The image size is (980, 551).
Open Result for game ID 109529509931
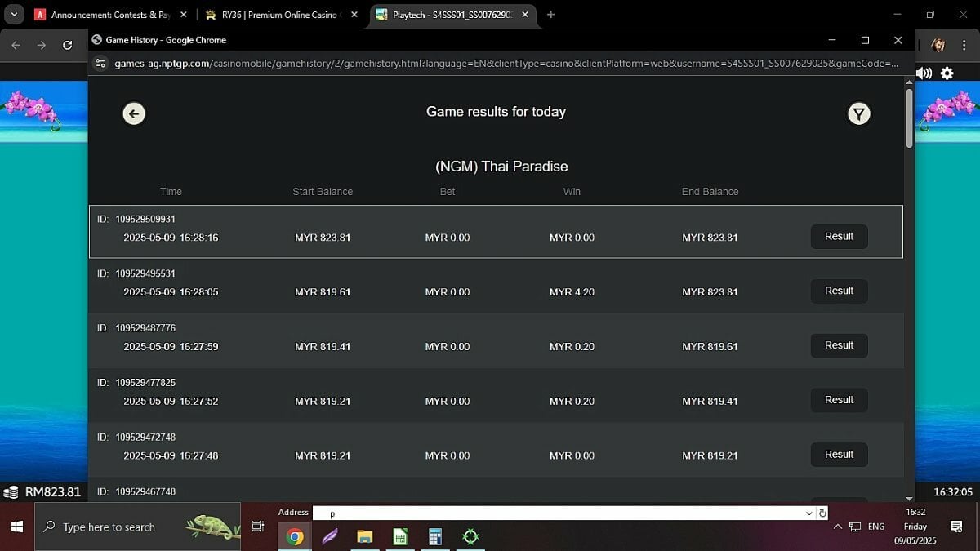(839, 237)
